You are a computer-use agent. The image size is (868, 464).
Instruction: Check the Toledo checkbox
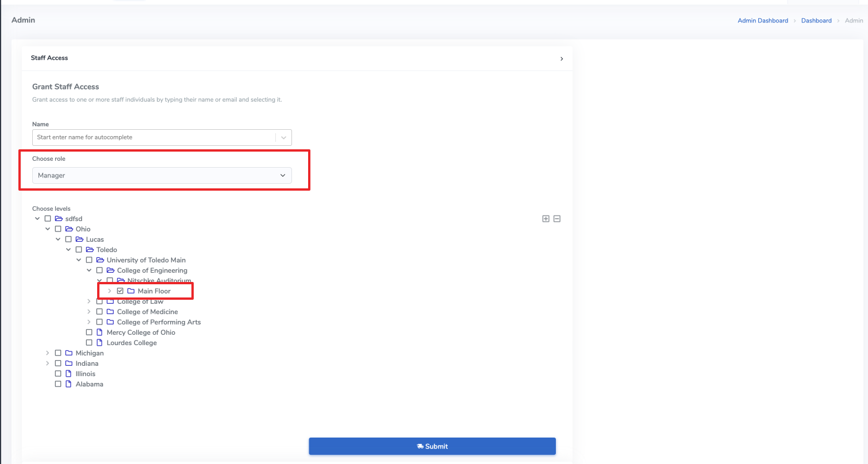[79, 250]
